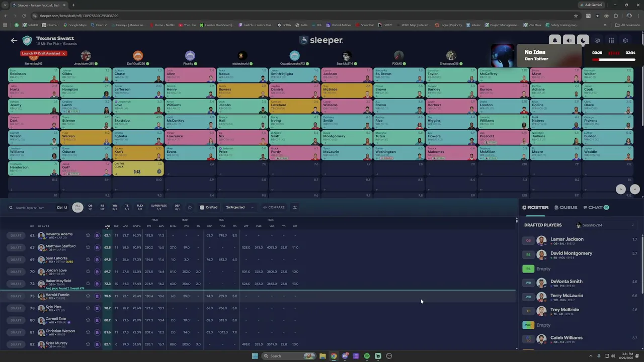The image size is (644, 362).
Task: Filter players by FLEX position
Action: (x=140, y=207)
